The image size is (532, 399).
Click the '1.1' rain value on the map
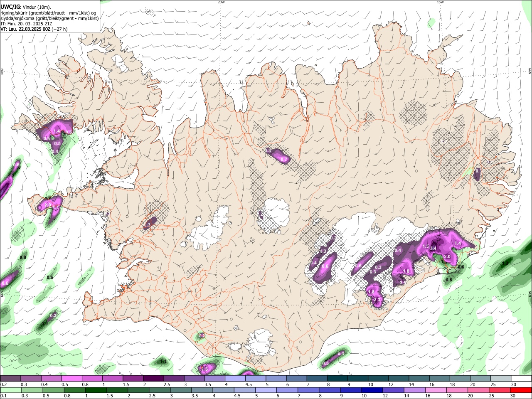coord(163,362)
